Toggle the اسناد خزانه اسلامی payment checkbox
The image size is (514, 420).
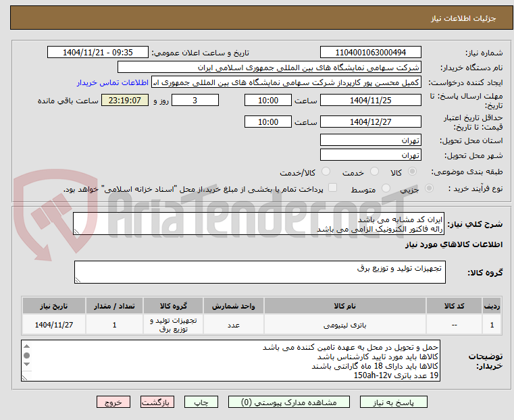click(x=333, y=188)
